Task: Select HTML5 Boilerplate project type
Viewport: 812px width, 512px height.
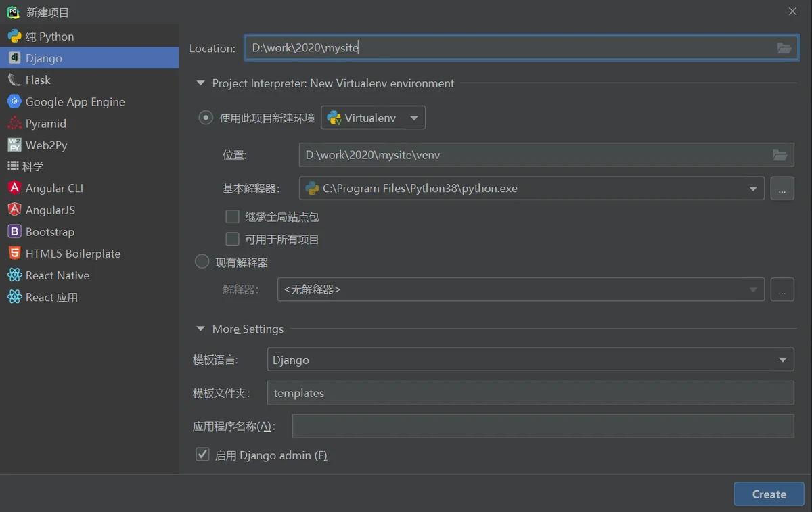Action: pos(89,254)
